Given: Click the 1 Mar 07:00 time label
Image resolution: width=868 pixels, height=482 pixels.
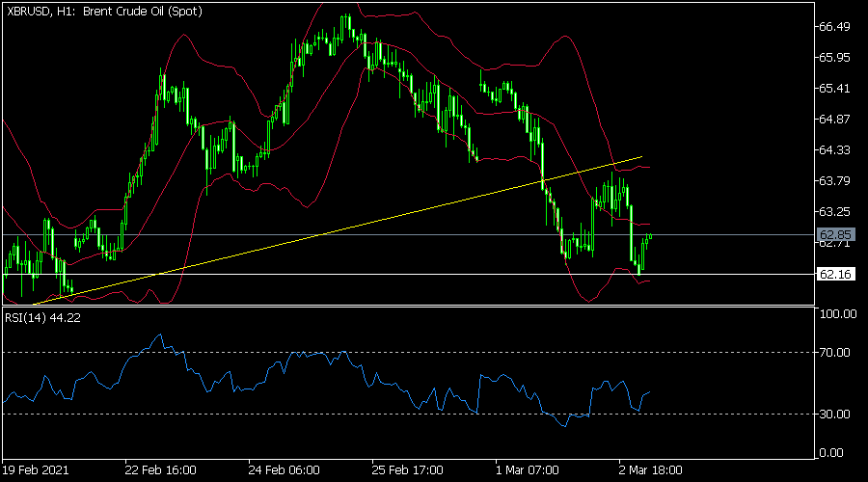Looking at the screenshot, I should click(x=527, y=470).
